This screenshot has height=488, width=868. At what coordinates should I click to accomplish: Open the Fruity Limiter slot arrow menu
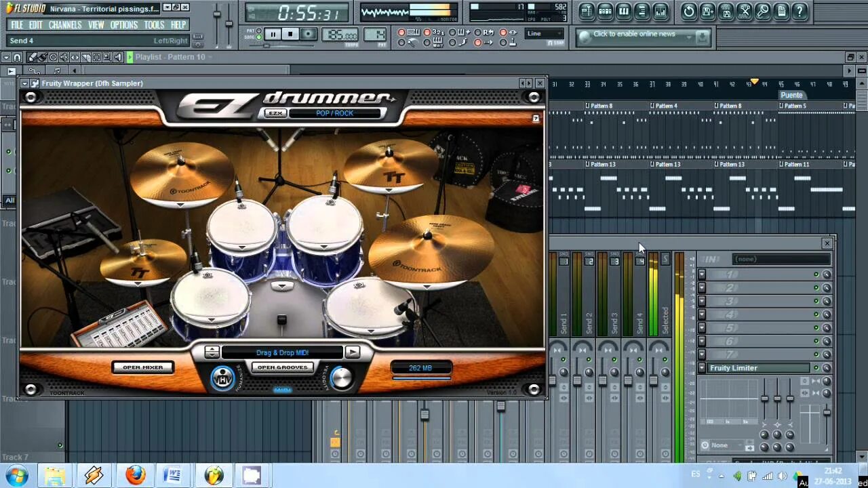point(702,368)
